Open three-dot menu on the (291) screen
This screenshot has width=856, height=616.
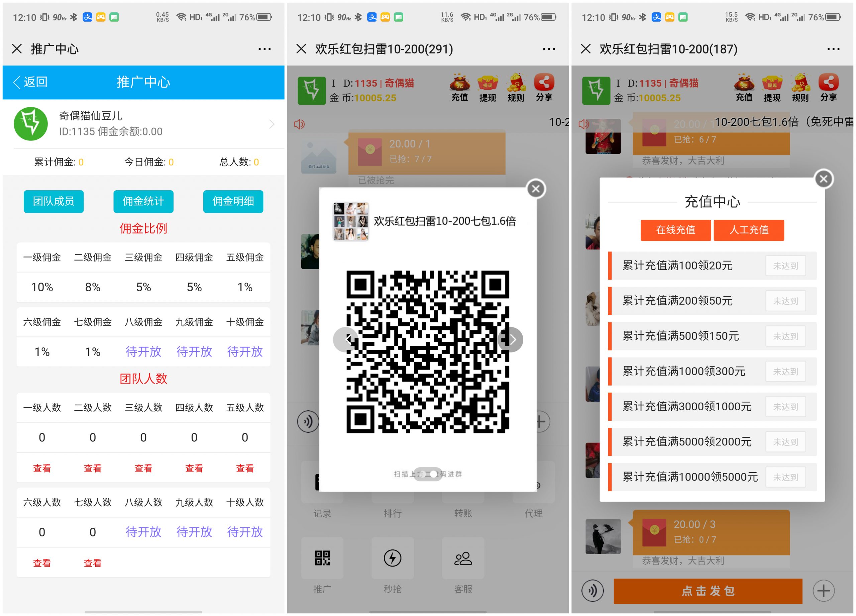coord(549,49)
